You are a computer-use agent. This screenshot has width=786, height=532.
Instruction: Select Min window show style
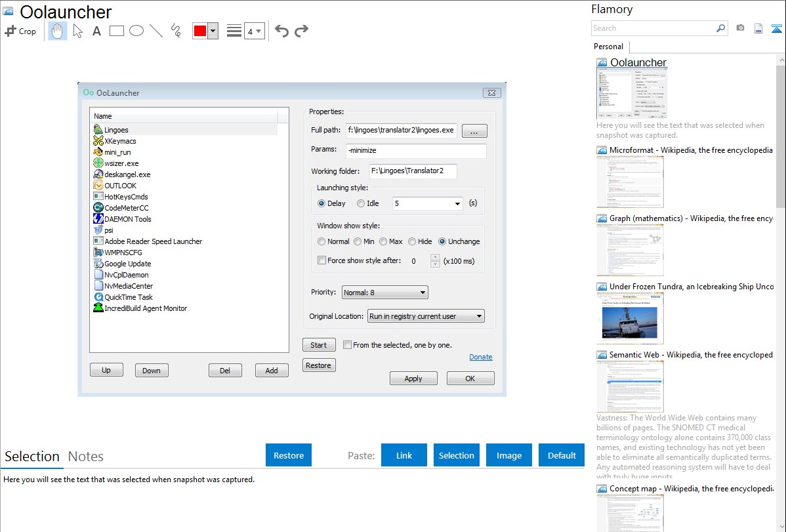pyautogui.click(x=364, y=241)
